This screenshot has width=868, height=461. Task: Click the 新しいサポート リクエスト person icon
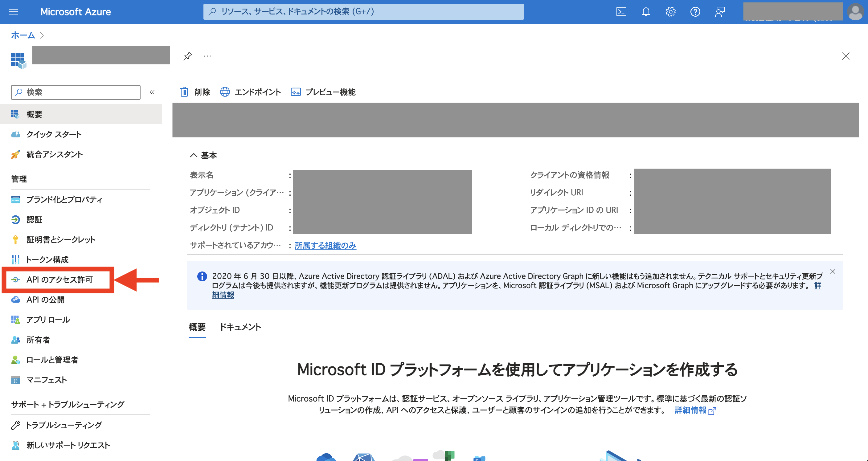[15, 445]
